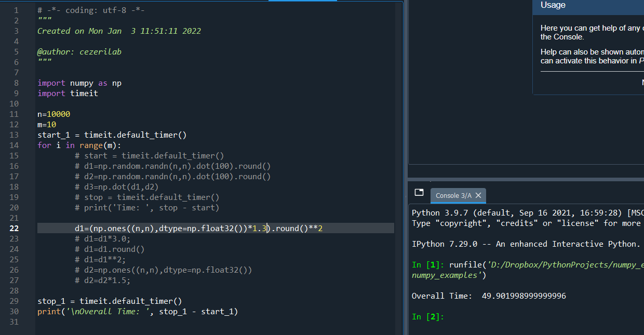644x335 pixels.
Task: Click line number 22 in the editor gutter
Action: (x=14, y=229)
